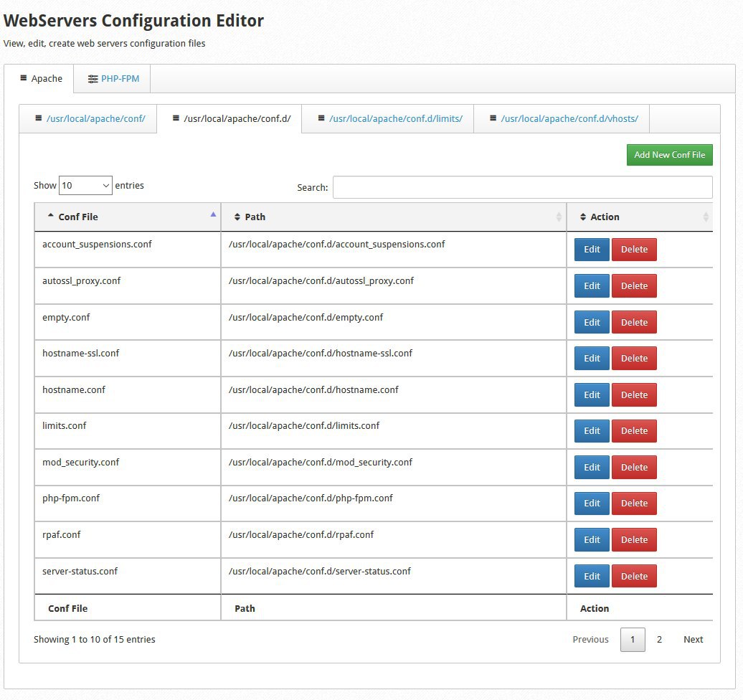Viewport: 743px width, 700px height.
Task: Click path /usr/local/apache/conf.d/limits.conf
Action: click(304, 426)
